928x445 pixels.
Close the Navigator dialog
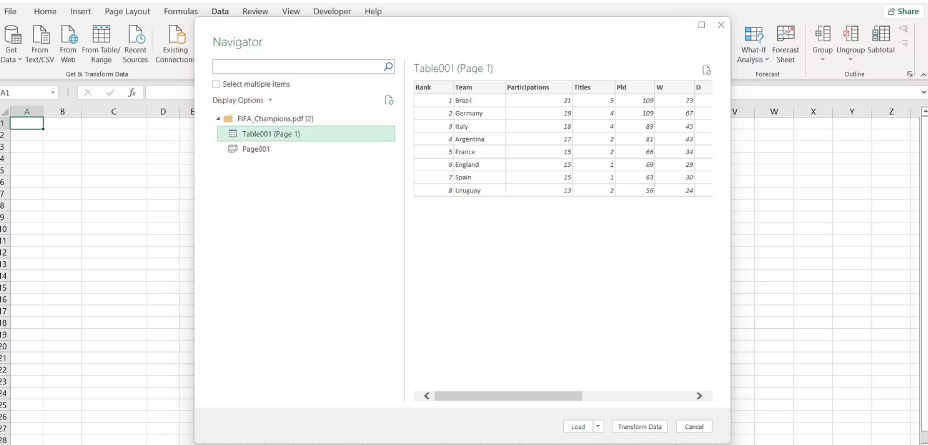(x=720, y=25)
